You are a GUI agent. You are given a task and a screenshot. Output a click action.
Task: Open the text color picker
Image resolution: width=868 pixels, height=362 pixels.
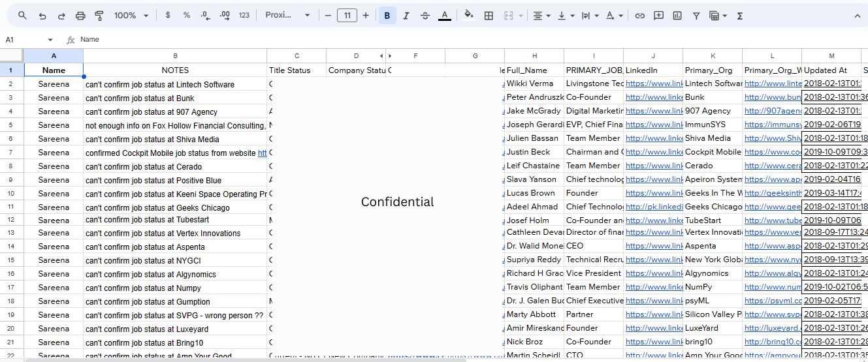point(445,16)
